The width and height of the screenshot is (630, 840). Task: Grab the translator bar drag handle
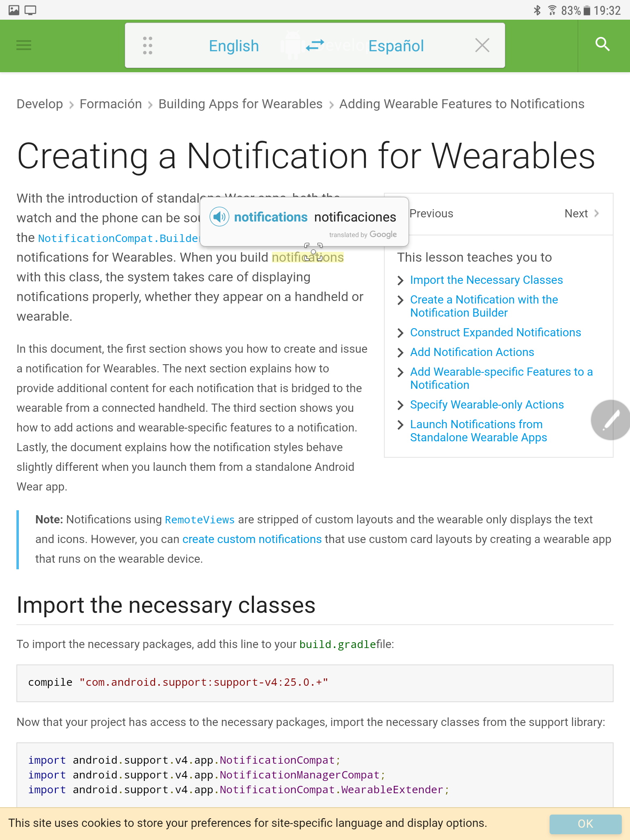pyautogui.click(x=148, y=46)
